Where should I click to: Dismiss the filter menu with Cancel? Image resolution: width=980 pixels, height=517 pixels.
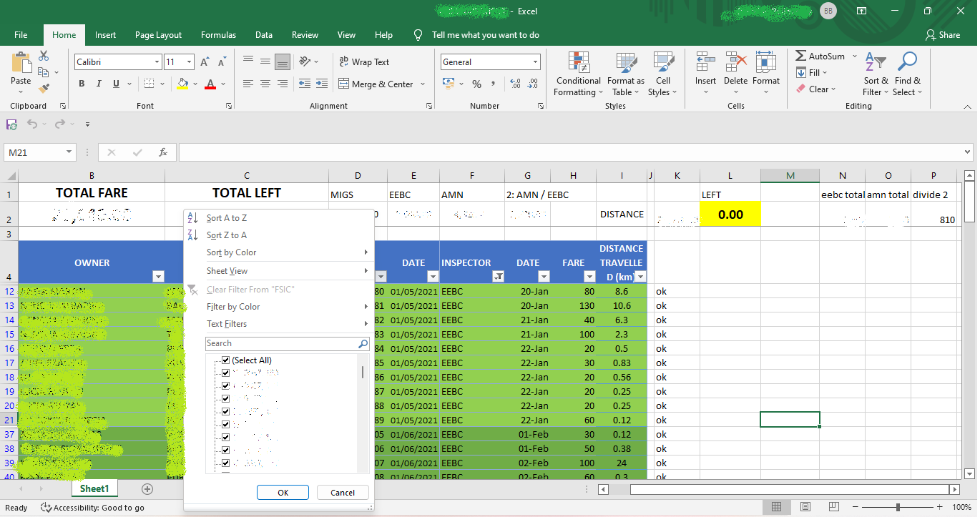(343, 492)
